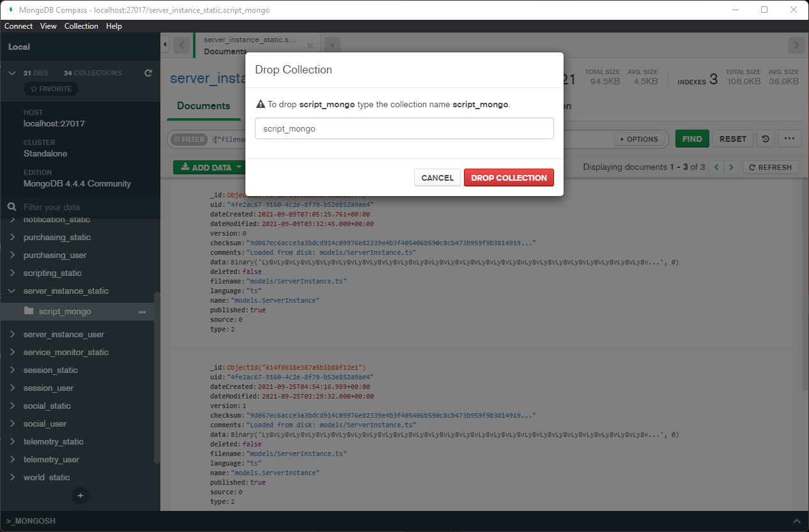Click the ADD DATA dropdown button
Screen dimensions: 809x532
[x=211, y=167]
